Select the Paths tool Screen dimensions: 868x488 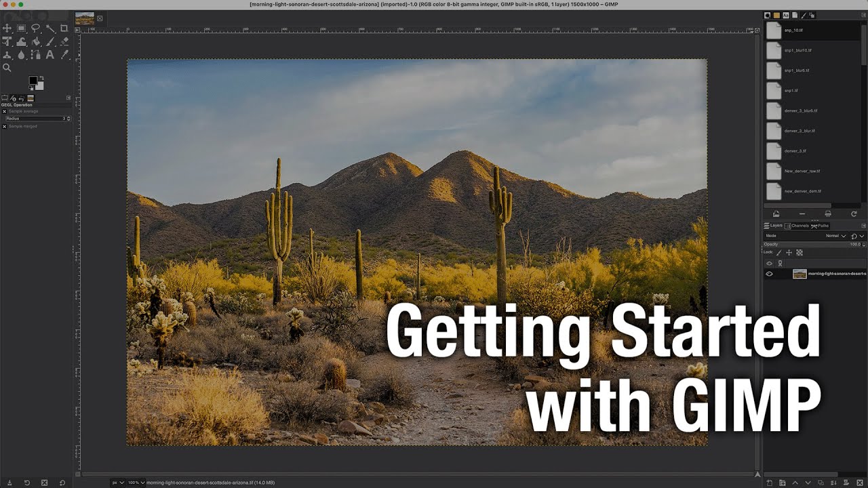(x=35, y=55)
